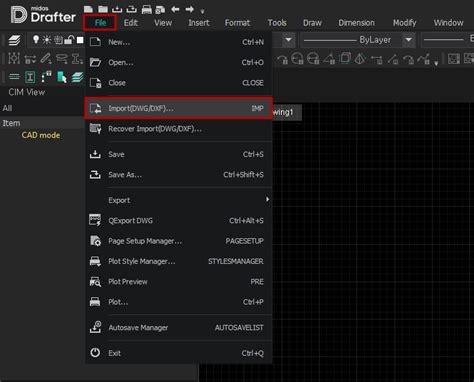This screenshot has width=474, height=382.
Task: Click the plot preview icon in quick access bar
Action: pyautogui.click(x=160, y=9)
